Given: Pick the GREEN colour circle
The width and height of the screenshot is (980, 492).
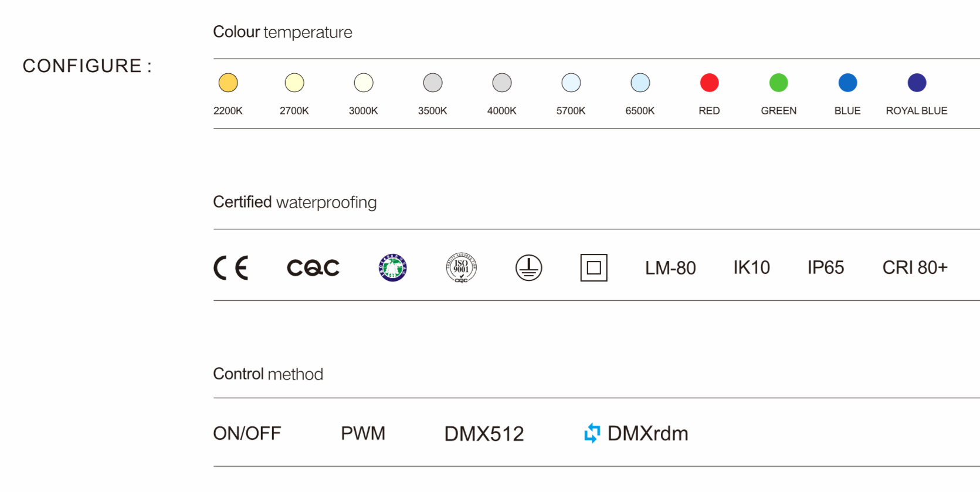Looking at the screenshot, I should click(779, 83).
